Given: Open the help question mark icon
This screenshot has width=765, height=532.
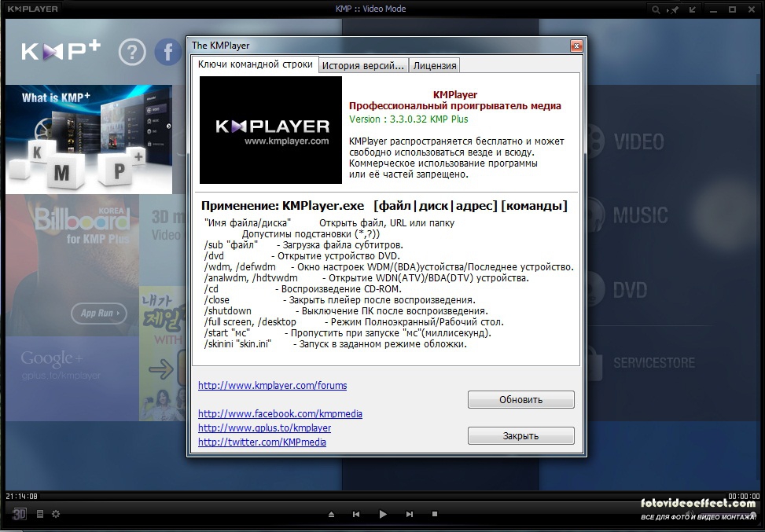Looking at the screenshot, I should pyautogui.click(x=132, y=52).
